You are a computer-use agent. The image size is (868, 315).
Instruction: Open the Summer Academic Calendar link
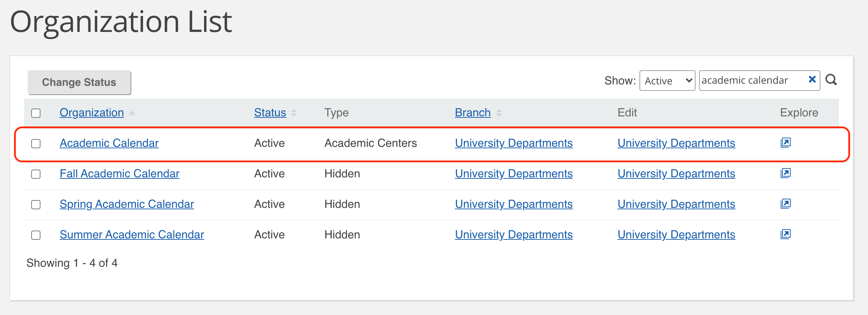pos(132,234)
